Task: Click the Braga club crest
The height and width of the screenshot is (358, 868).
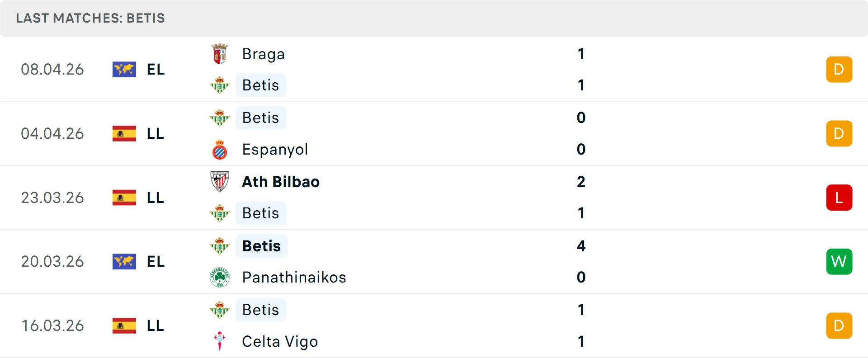Action: point(220,53)
